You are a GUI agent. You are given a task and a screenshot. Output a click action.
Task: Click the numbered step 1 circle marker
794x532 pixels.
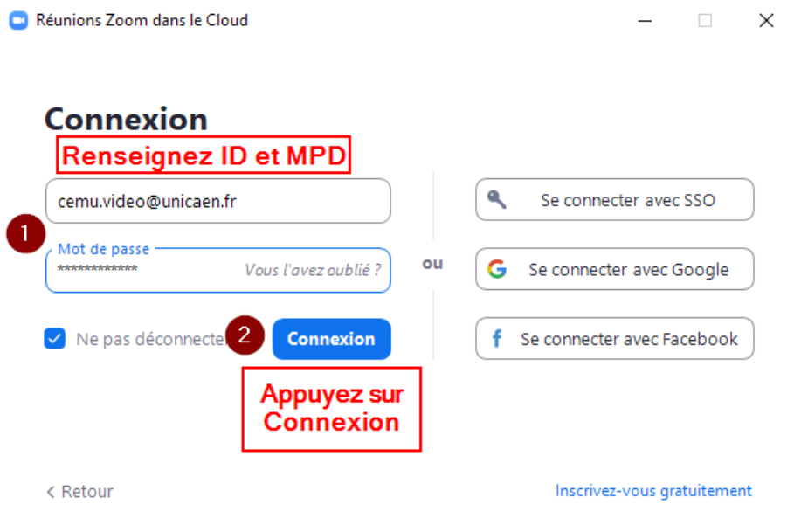coord(26,233)
